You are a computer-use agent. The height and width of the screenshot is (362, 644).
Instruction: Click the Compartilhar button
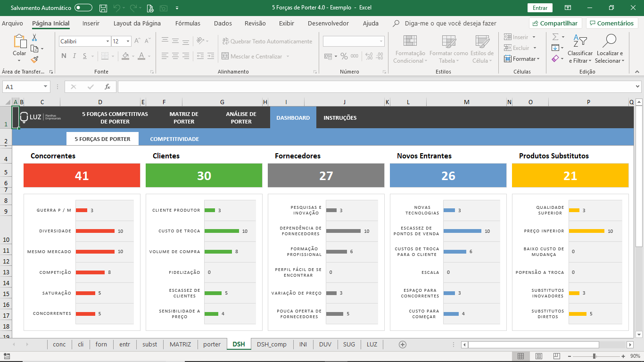[554, 23]
